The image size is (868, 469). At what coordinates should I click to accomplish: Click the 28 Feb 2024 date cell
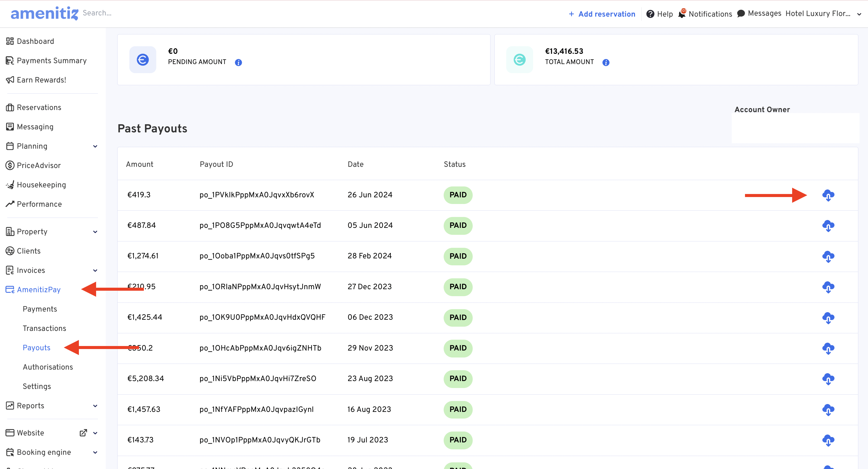click(x=370, y=256)
